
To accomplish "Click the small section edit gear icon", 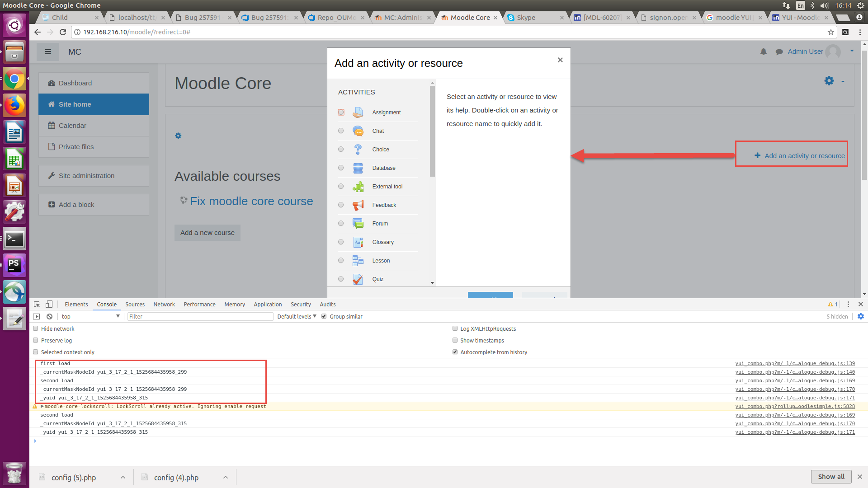I will 178,136.
